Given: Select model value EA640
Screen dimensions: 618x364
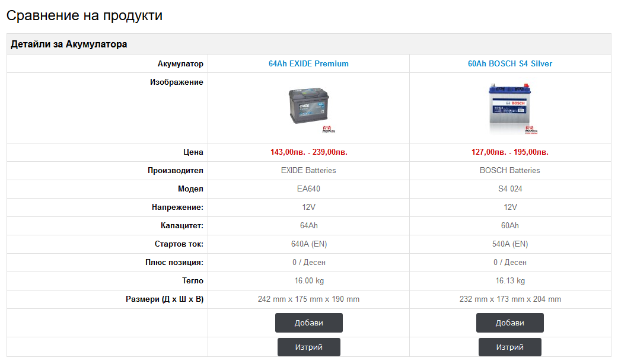Looking at the screenshot, I should (x=308, y=189).
